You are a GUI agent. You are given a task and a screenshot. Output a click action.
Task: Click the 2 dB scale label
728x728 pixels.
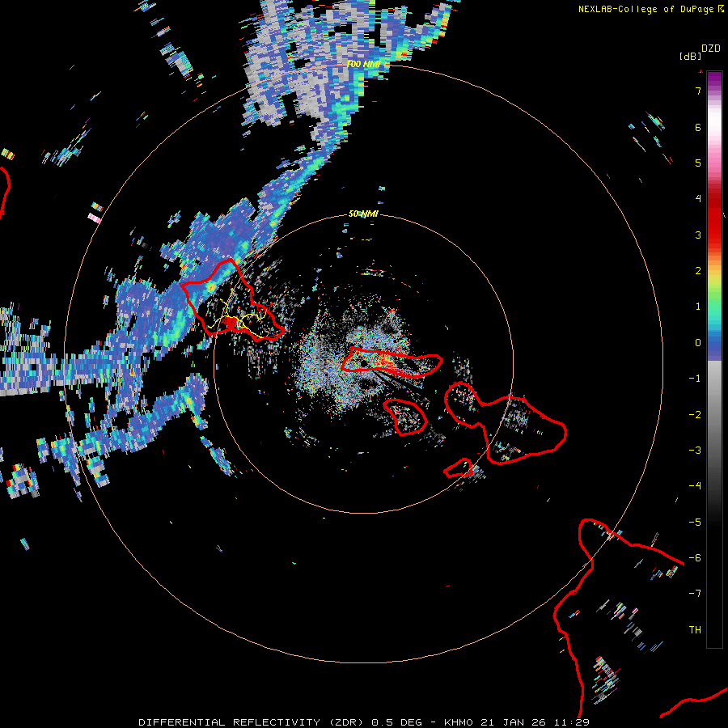698,271
